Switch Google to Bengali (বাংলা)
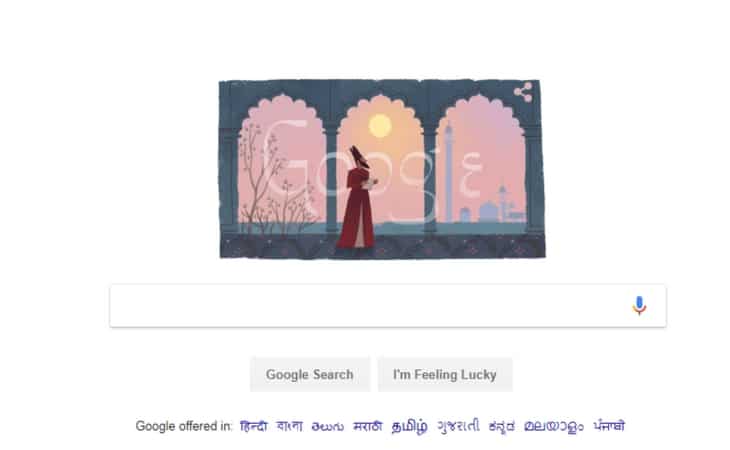This screenshot has height=450, width=730. click(x=290, y=426)
